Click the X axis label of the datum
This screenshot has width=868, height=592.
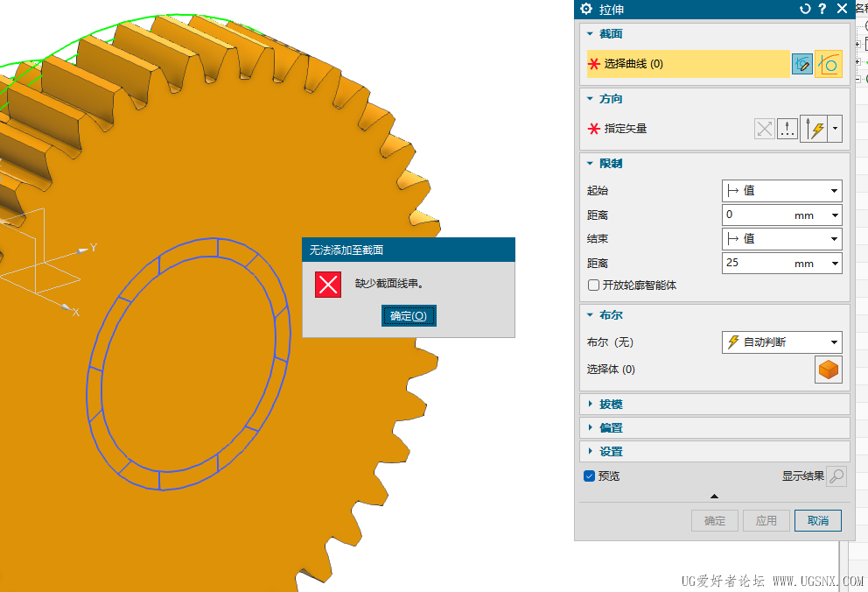tap(76, 313)
